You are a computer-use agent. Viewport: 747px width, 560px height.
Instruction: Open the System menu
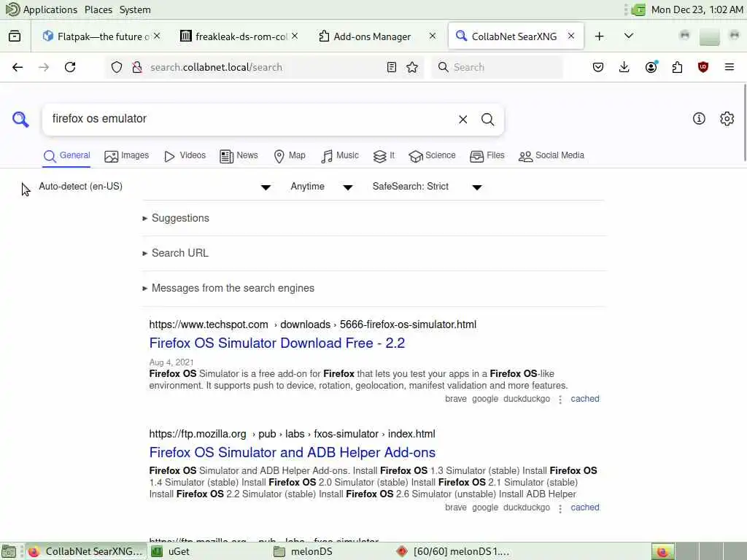(x=135, y=9)
